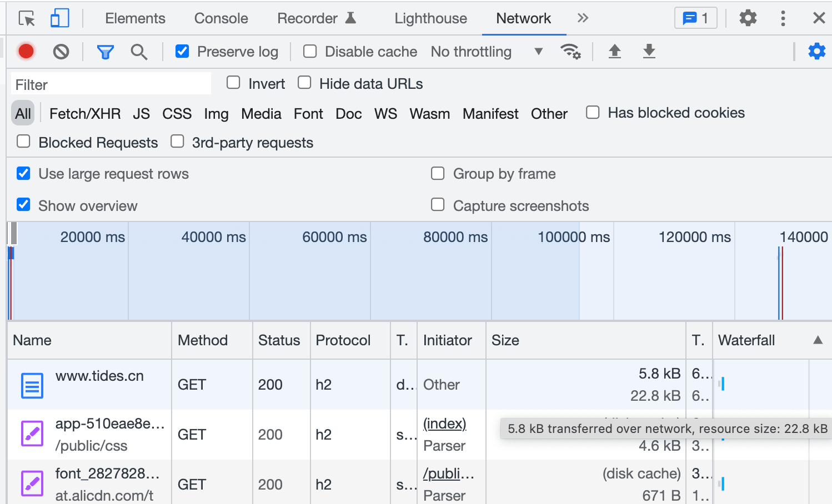This screenshot has height=504, width=832.
Task: Open DevTools settings gear
Action: [748, 18]
